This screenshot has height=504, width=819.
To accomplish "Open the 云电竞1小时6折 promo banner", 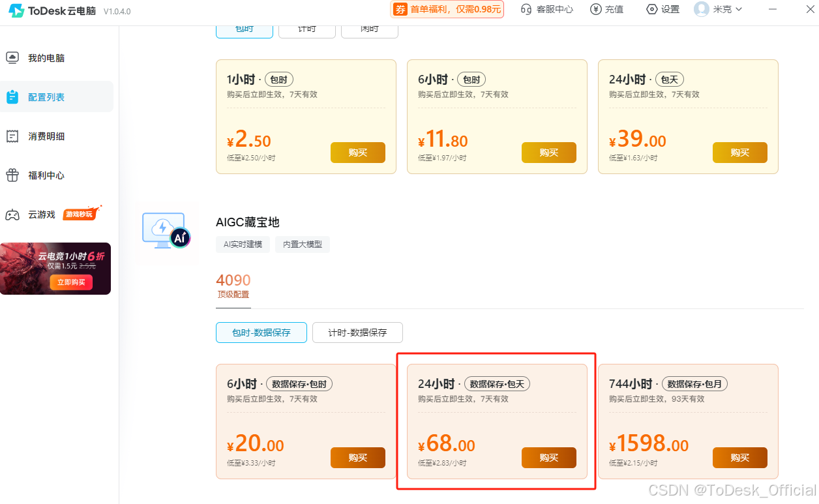I will (55, 269).
